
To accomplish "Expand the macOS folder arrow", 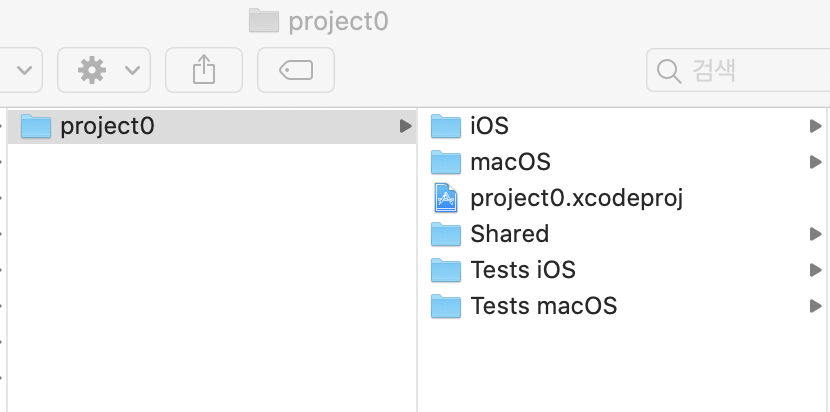I will [816, 162].
